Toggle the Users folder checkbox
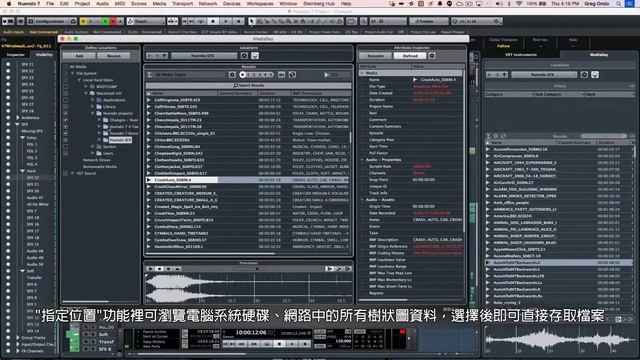Screen dimensions: 640x360 [x=66, y=153]
